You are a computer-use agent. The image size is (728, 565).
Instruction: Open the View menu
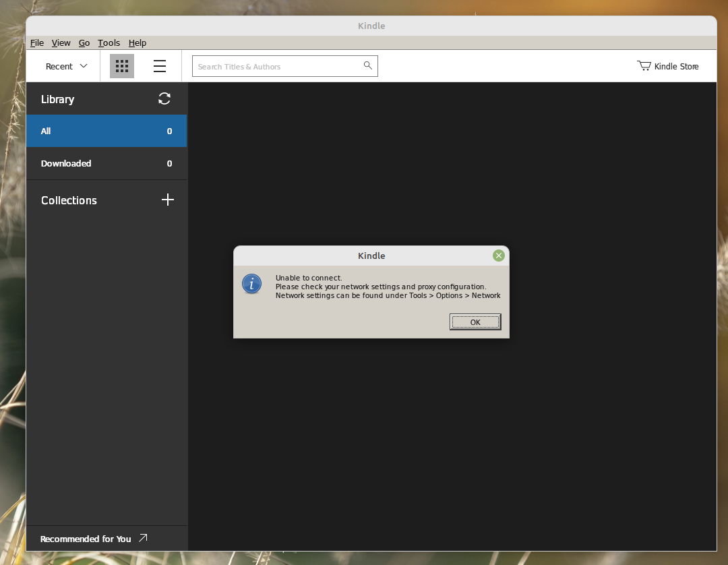61,42
